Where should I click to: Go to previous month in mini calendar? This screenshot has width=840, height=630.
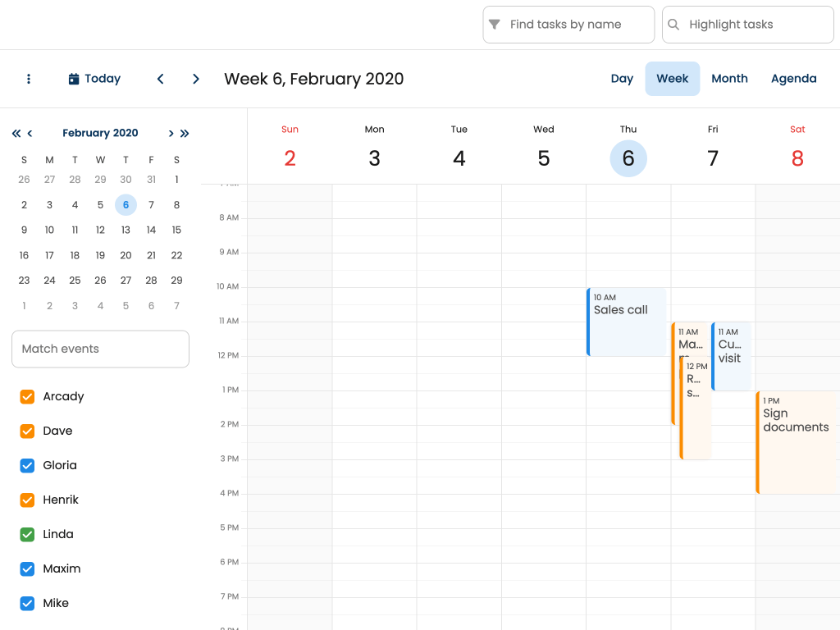(30, 133)
